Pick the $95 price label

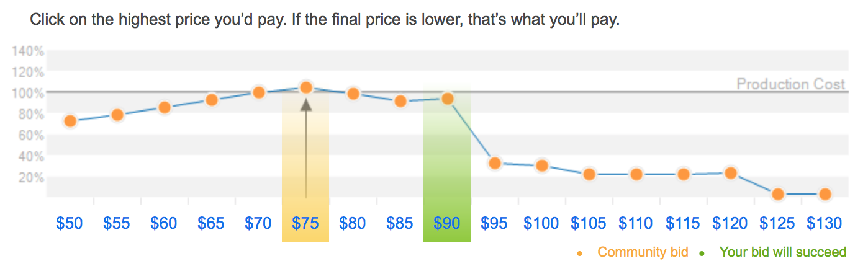coord(494,223)
